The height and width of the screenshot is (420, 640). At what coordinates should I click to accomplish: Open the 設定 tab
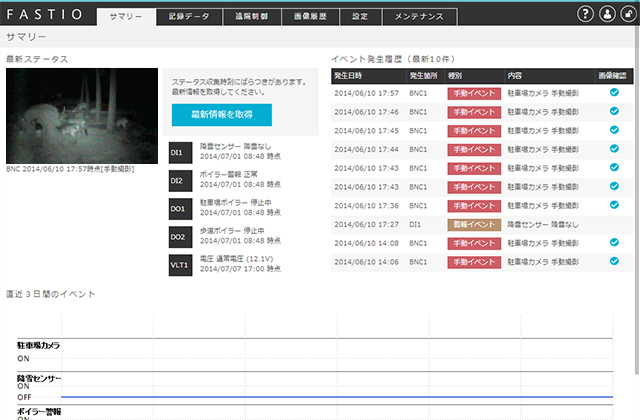tap(361, 16)
